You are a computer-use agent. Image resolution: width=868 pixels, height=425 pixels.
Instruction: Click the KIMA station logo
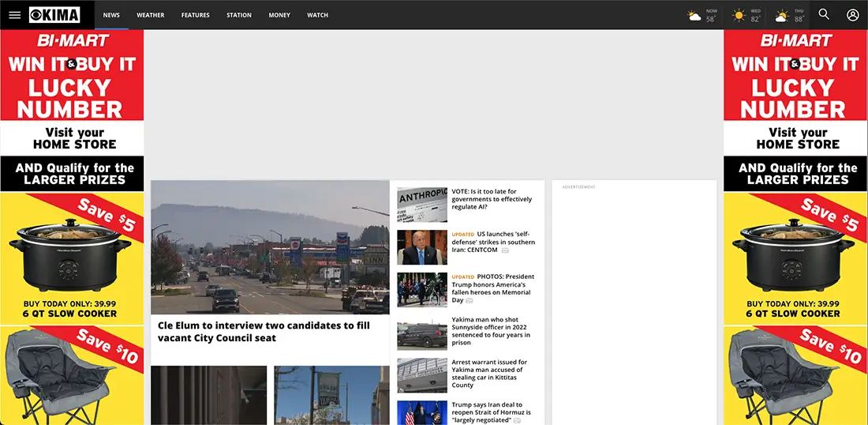click(x=54, y=15)
